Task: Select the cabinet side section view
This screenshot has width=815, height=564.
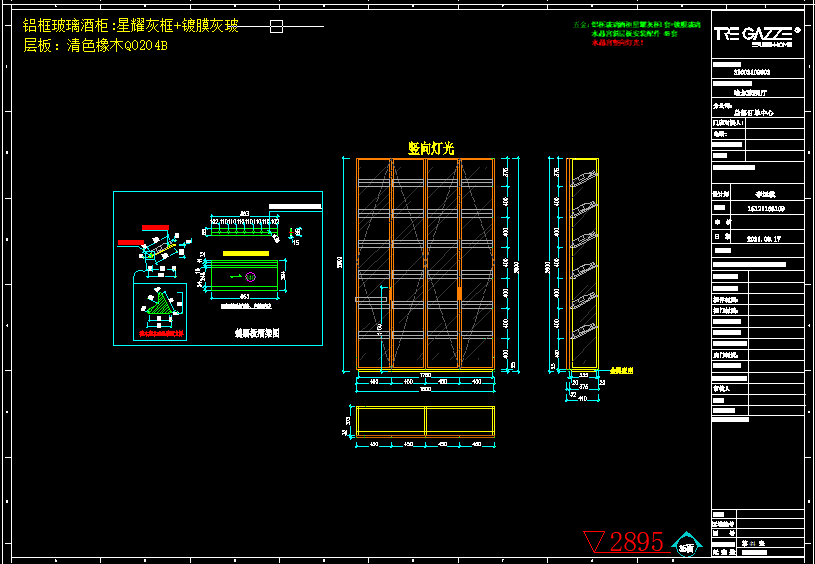Action: coord(581,264)
